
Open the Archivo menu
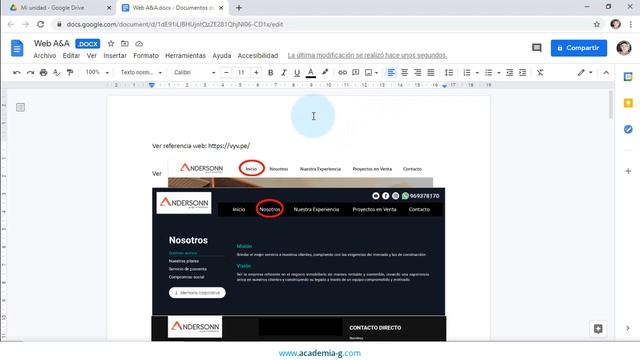point(44,56)
